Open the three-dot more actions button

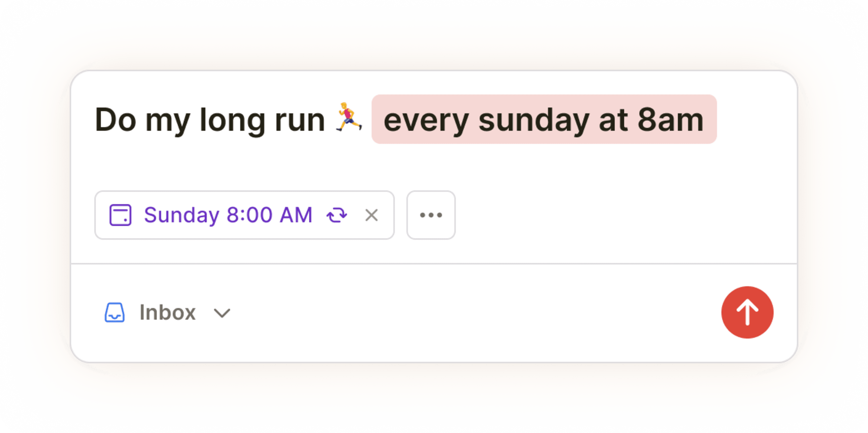431,215
